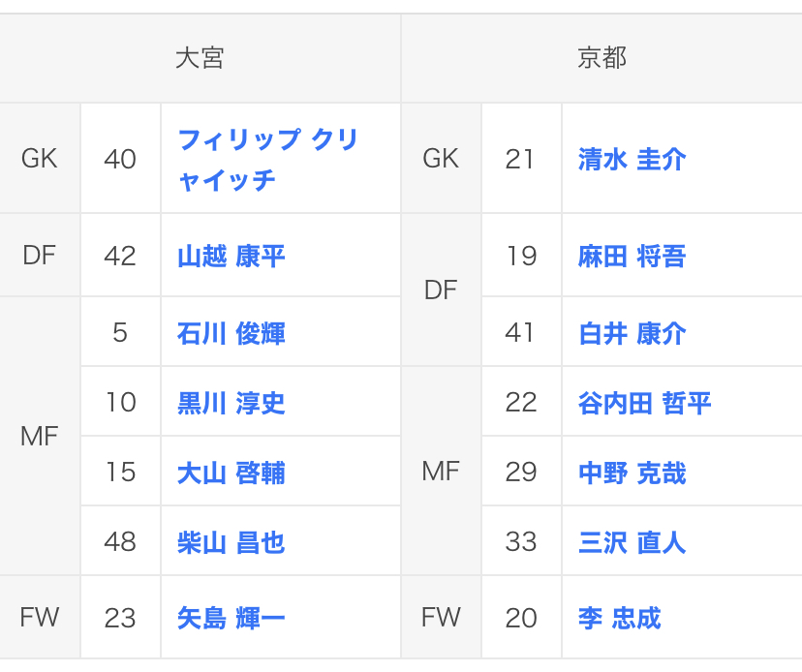Click jersey number 33 cell
The image size is (802, 672).
tap(521, 542)
